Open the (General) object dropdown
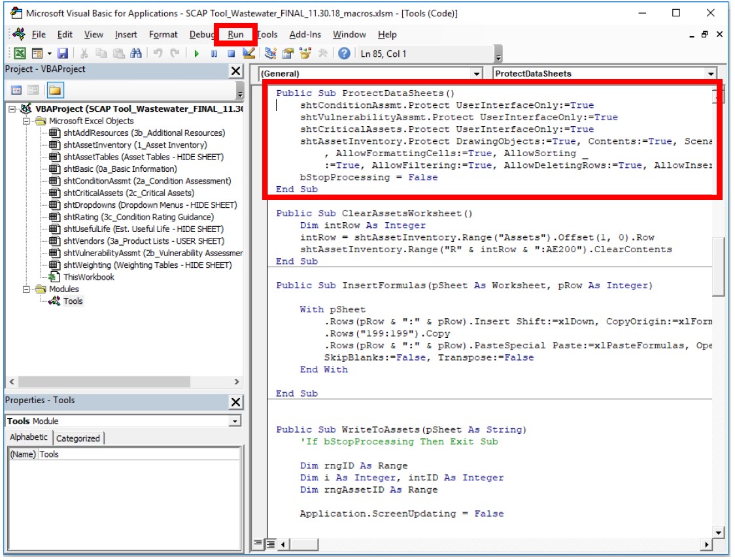 (x=476, y=74)
